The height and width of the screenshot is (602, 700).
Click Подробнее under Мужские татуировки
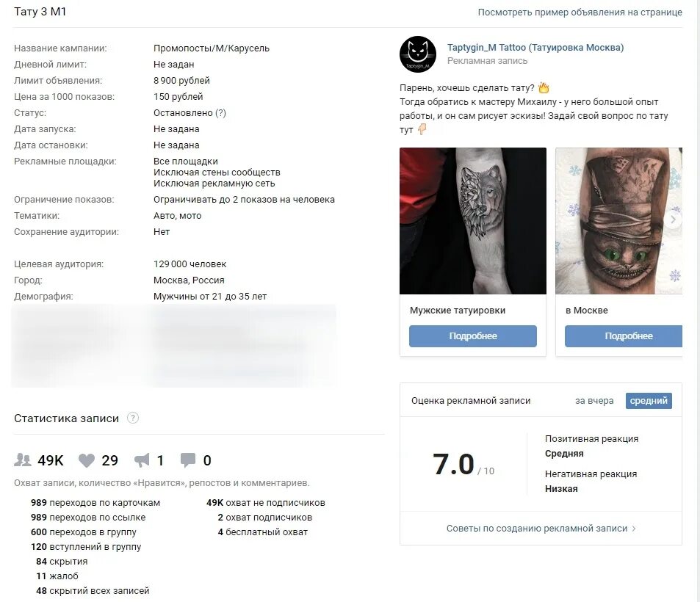(x=473, y=336)
